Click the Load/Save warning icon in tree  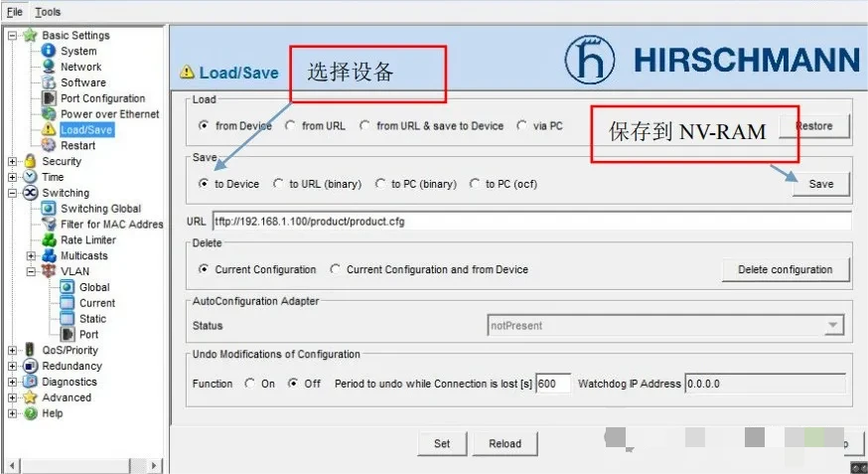pos(49,129)
